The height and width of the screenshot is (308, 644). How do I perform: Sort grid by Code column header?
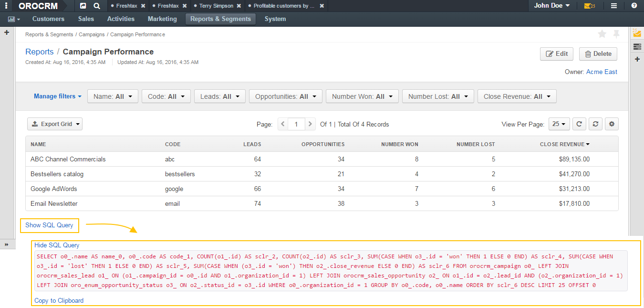click(x=173, y=144)
